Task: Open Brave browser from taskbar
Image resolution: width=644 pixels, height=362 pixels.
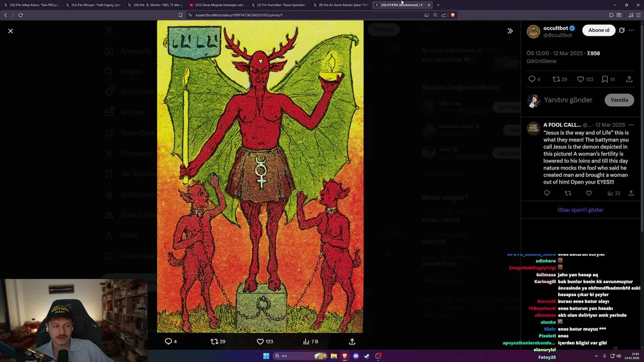Action: click(345, 356)
